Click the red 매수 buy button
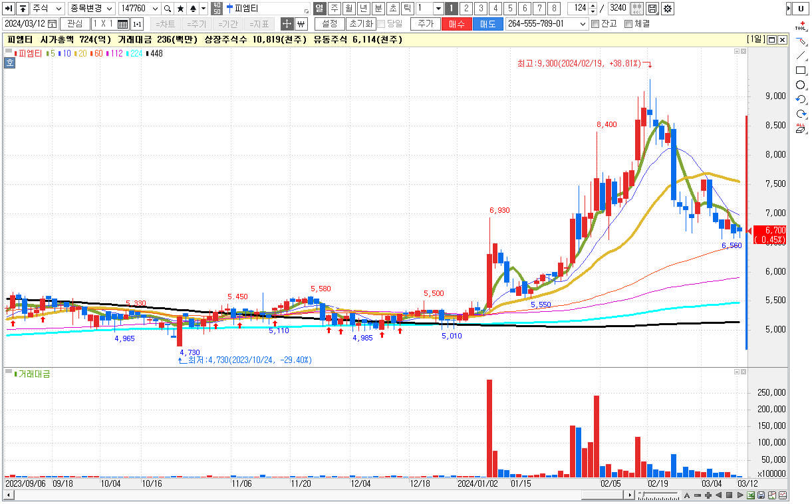 pyautogui.click(x=457, y=23)
